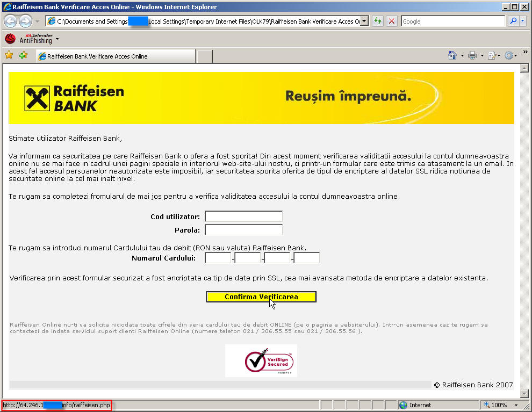Click the Confirma Verificarea button
Screen dimensions: 532x412
(x=261, y=297)
